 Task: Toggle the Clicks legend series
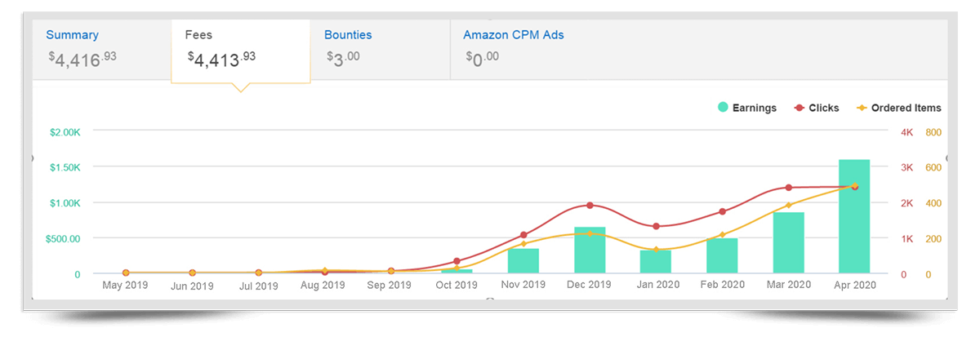[823, 108]
